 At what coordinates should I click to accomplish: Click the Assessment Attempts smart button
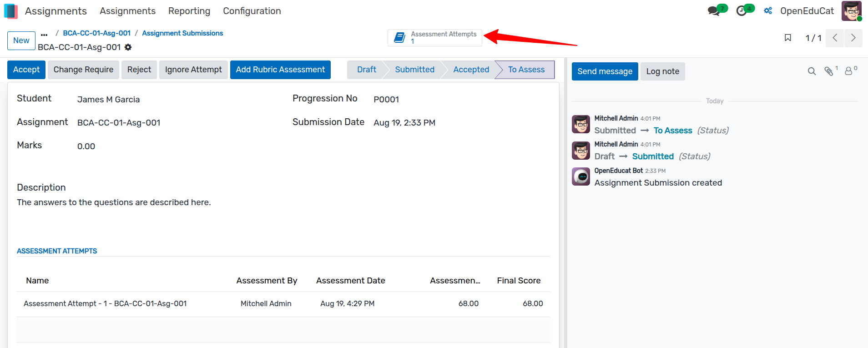[435, 38]
